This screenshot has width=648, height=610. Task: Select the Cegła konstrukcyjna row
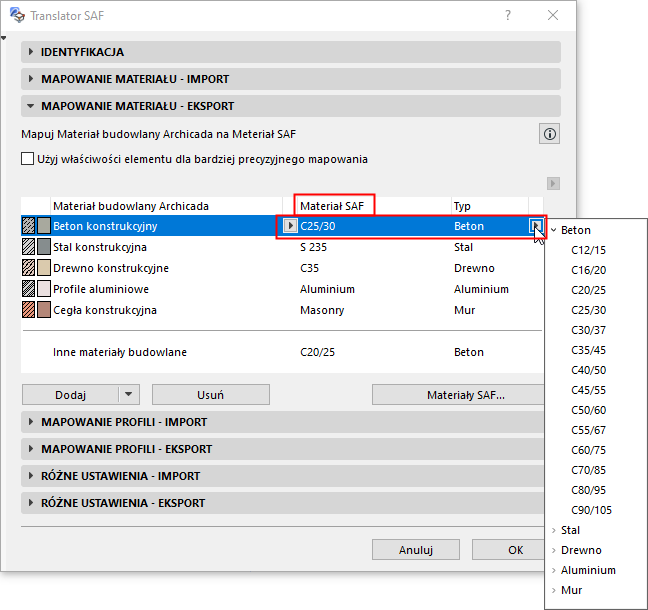[x=282, y=310]
